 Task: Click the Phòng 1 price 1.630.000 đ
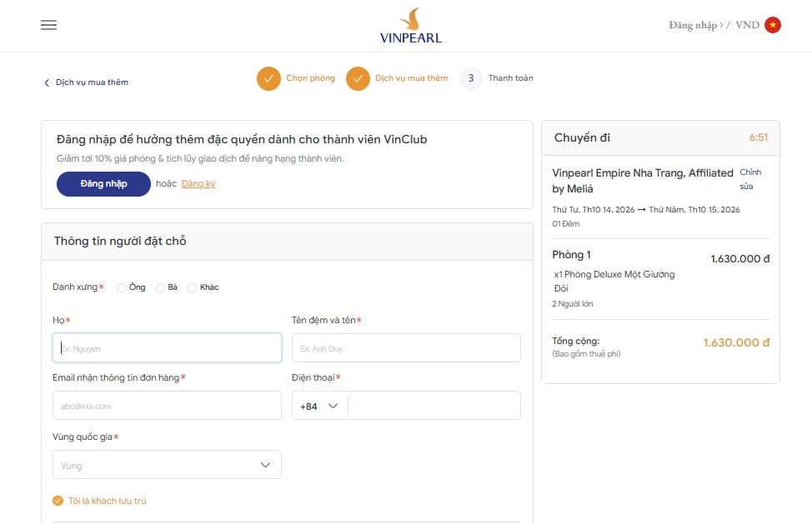coord(740,258)
